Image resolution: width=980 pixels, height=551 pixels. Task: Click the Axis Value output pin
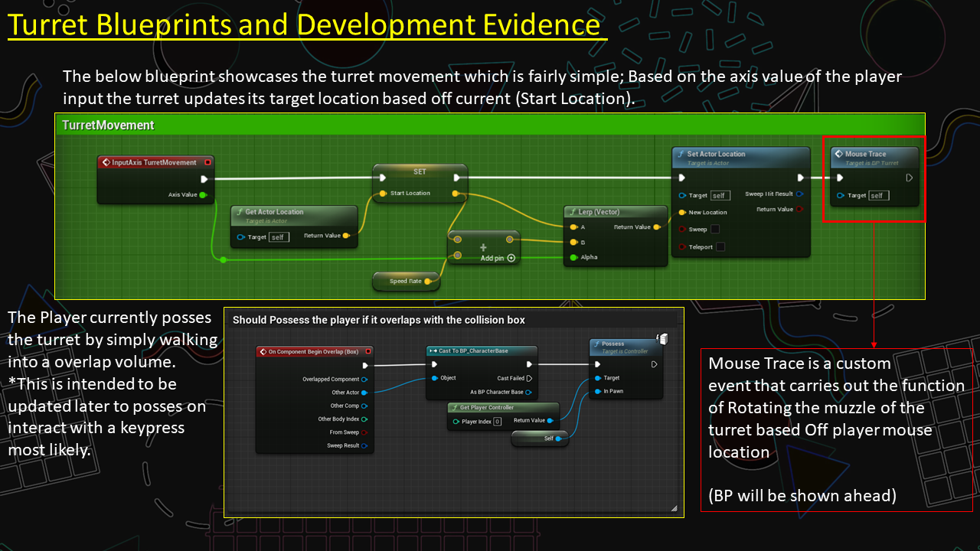click(203, 195)
